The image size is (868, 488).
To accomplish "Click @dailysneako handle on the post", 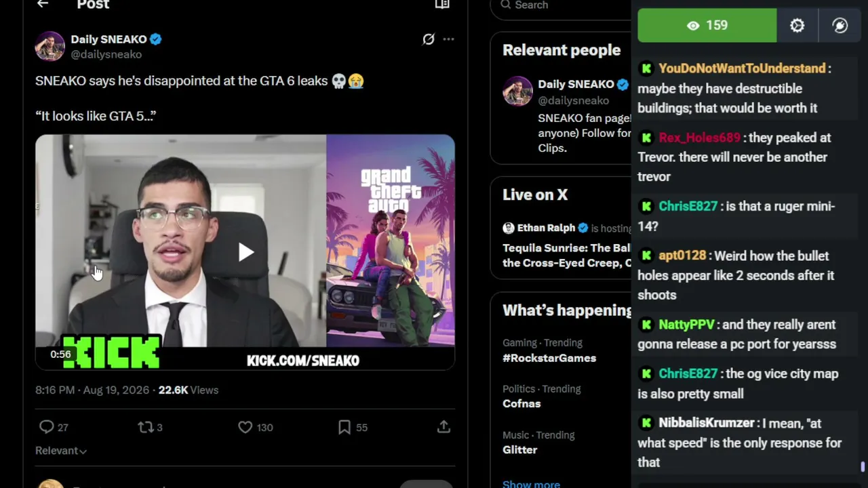I will click(x=106, y=54).
